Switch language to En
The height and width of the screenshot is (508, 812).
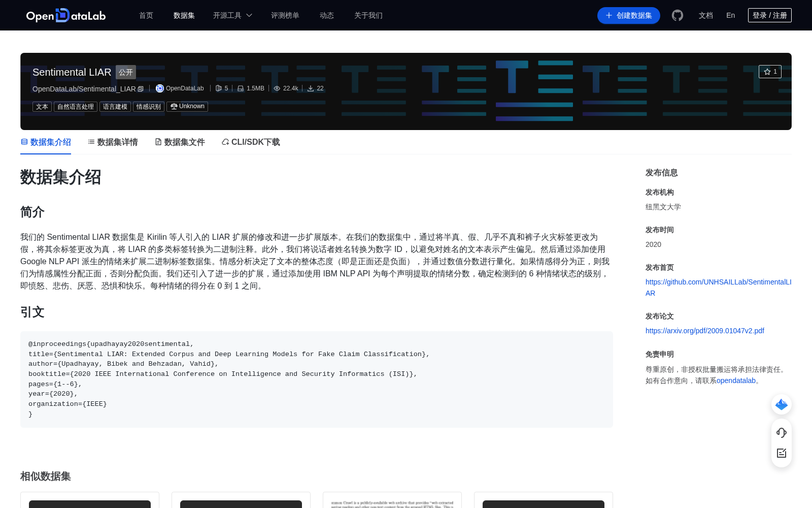(731, 15)
